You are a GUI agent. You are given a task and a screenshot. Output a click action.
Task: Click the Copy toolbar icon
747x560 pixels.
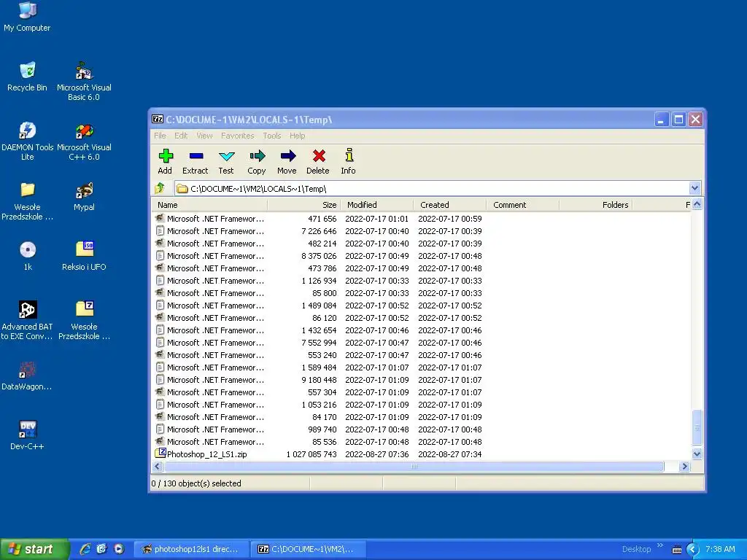[x=257, y=161]
